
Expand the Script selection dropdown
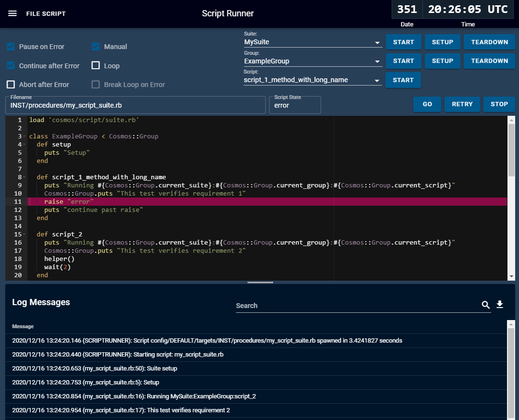[x=312, y=80]
